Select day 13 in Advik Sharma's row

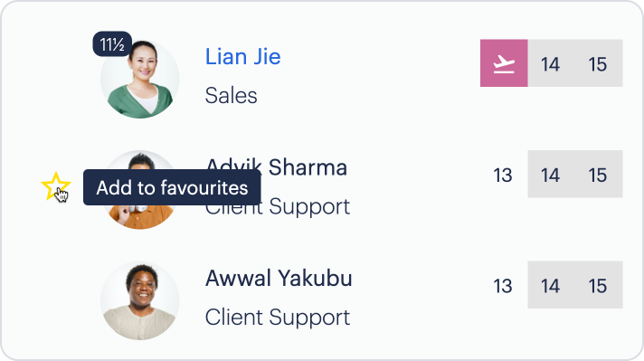point(504,174)
